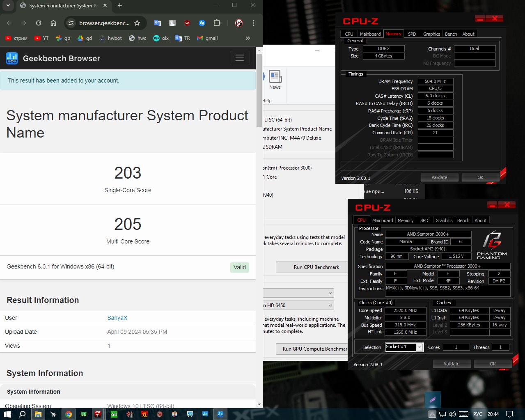Image resolution: width=525 pixels, height=420 pixels.
Task: Bookmark this page with the star icon
Action: coord(137,23)
